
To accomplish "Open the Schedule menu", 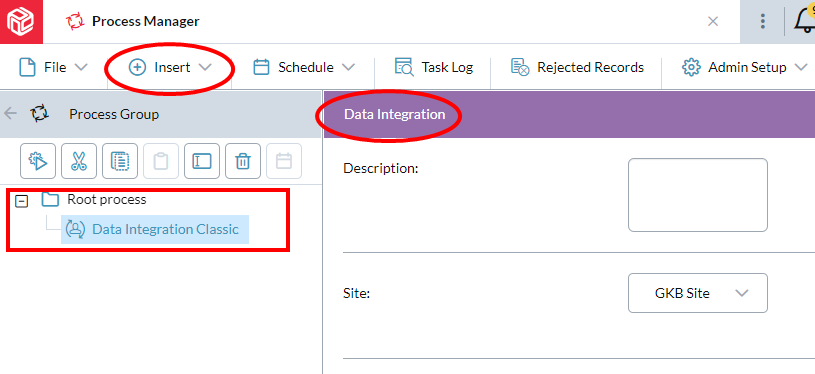I will pos(304,67).
